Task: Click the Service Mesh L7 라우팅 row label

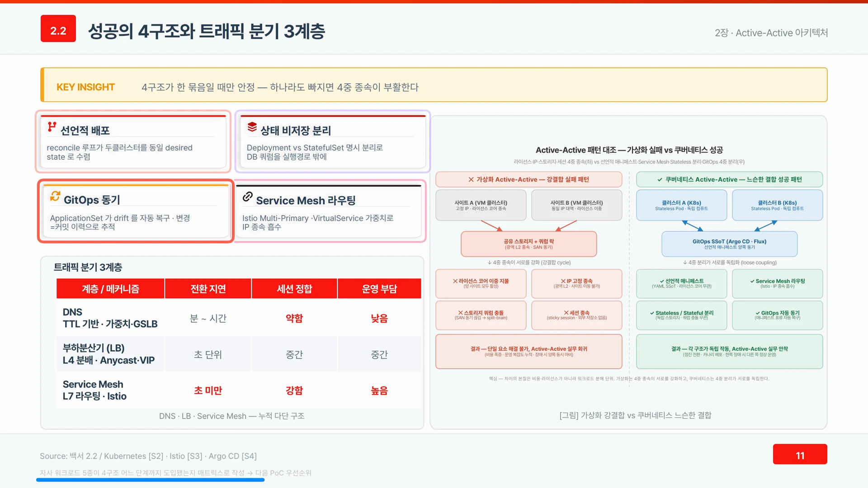Action: click(94, 390)
